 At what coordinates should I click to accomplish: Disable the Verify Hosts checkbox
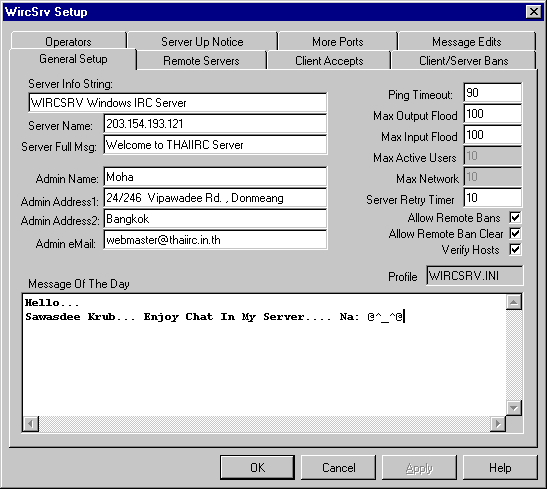pos(515,249)
